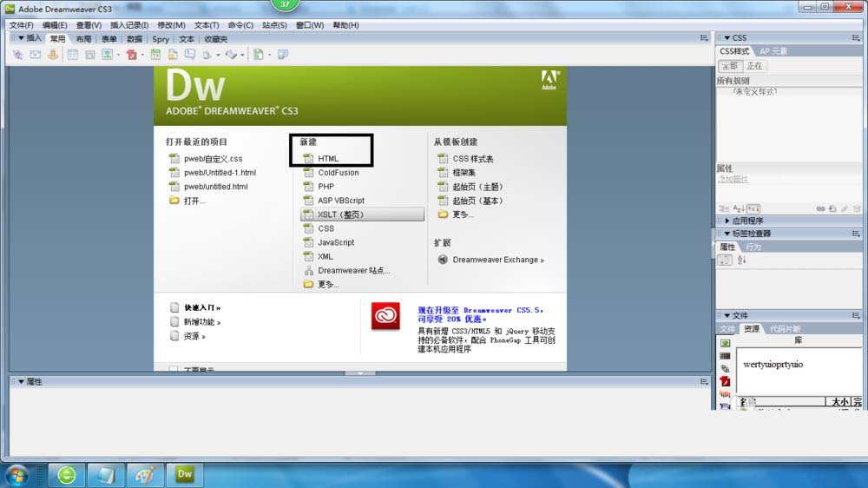
Task: Open recent file pweb/Untitled-1.html
Action: point(220,173)
